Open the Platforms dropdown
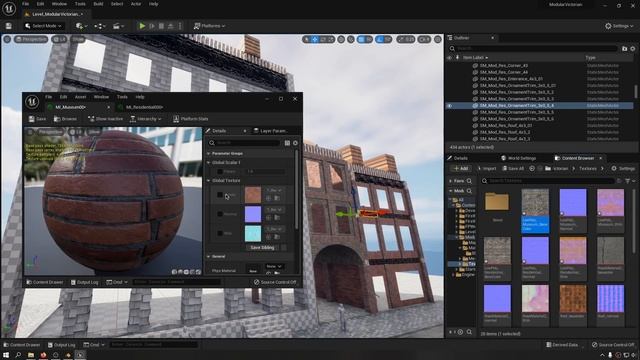 [209, 26]
